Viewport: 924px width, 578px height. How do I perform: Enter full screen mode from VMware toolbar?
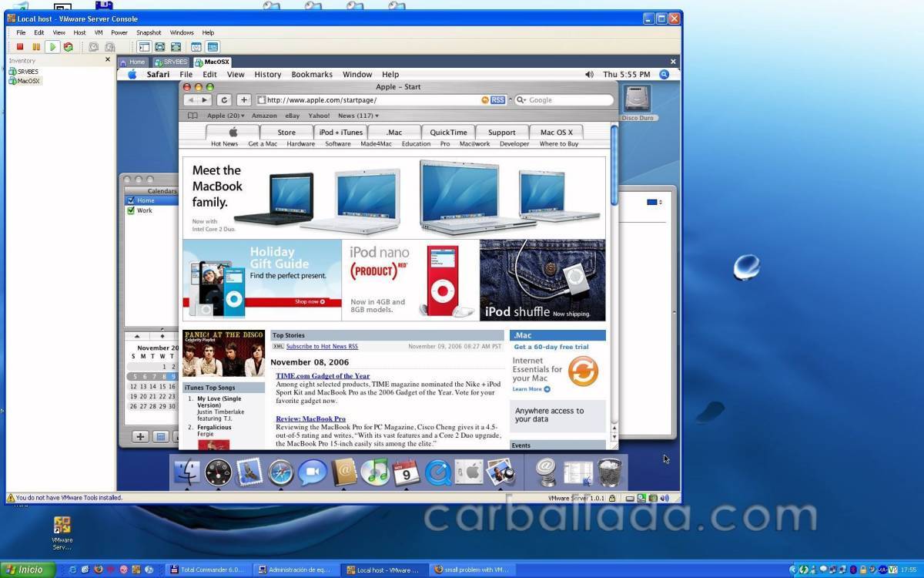click(x=160, y=47)
